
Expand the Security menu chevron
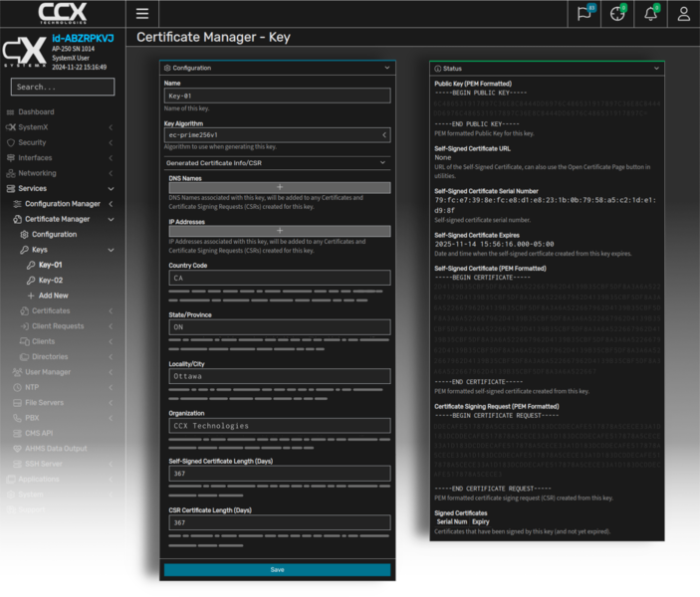(111, 142)
